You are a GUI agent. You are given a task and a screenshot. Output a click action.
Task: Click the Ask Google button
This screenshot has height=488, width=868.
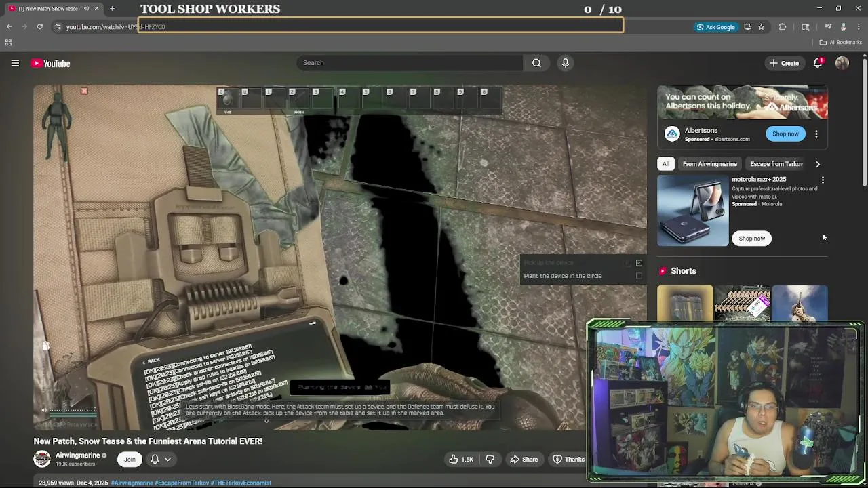(715, 27)
